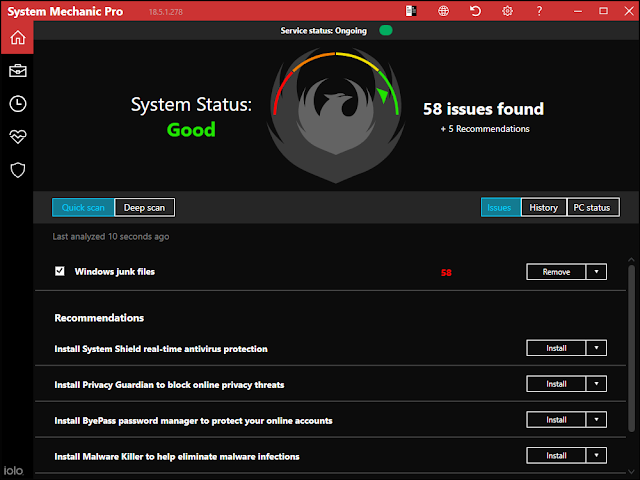Expand dropdown beside Install for ByePass
Viewport: 640px width, 480px height.
click(596, 420)
